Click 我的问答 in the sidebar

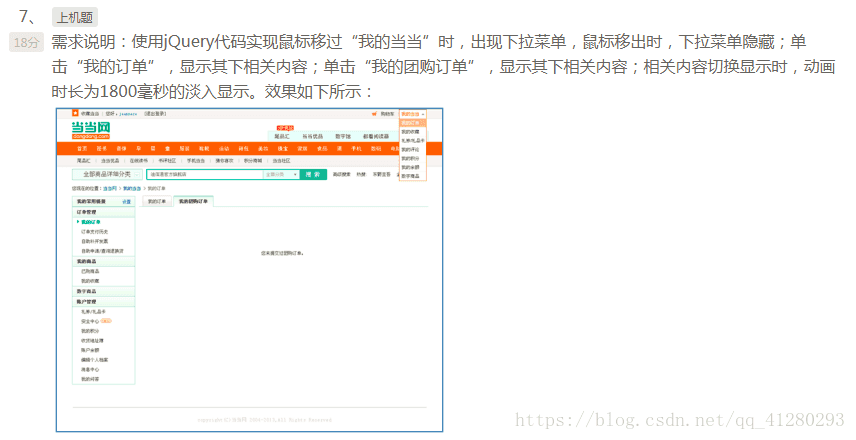[x=90, y=379]
